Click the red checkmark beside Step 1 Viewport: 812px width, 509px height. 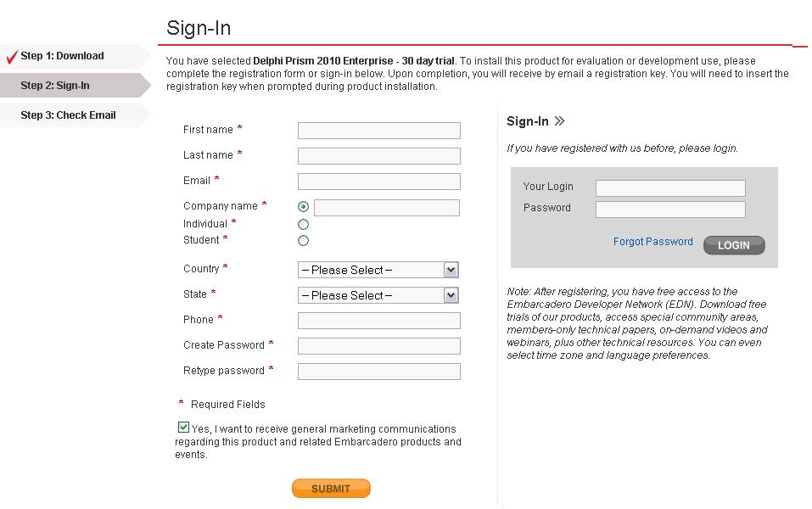tap(12, 57)
